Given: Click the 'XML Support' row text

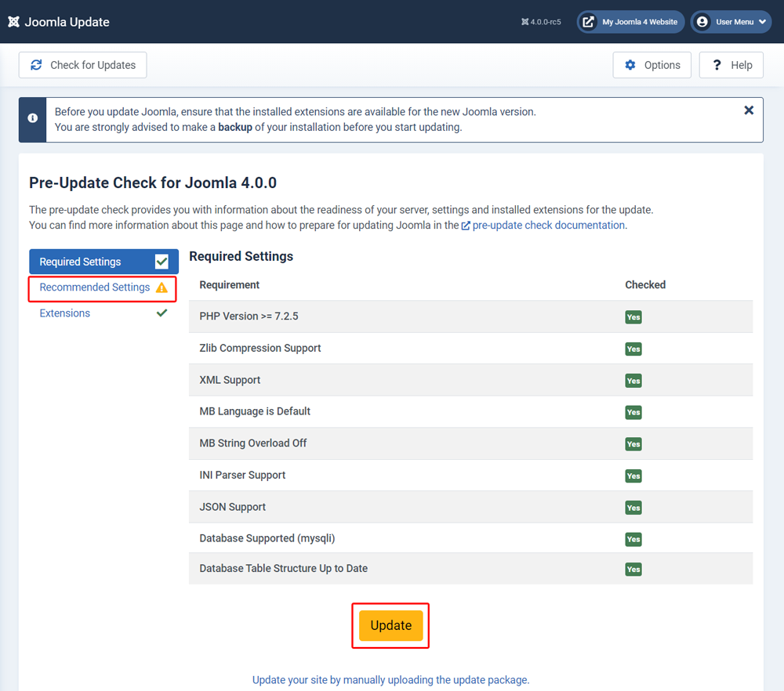Looking at the screenshot, I should coord(230,380).
